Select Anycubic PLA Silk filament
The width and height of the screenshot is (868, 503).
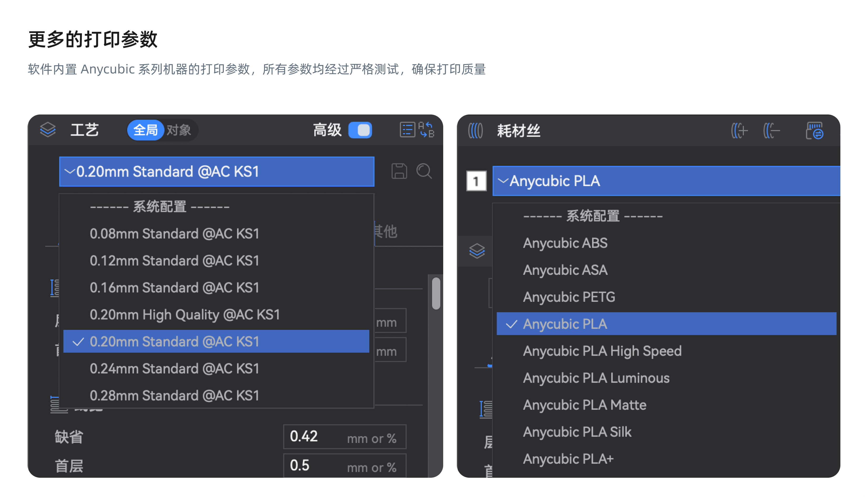point(667,432)
